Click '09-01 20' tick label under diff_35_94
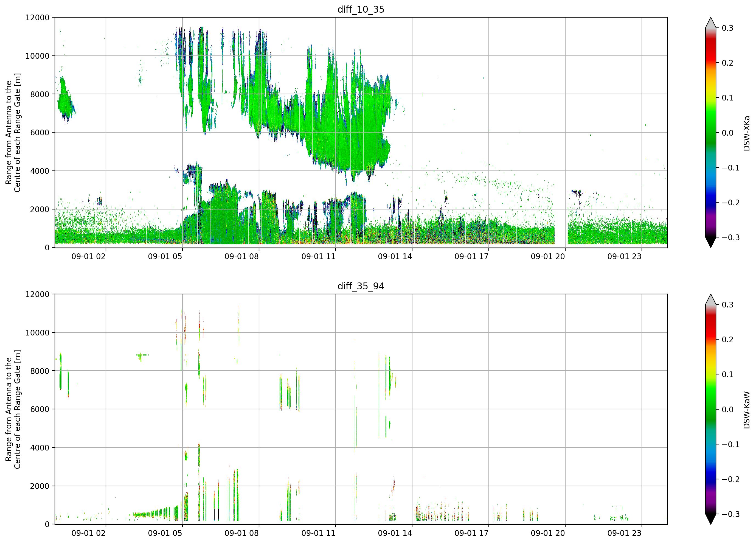The image size is (756, 543). [548, 533]
